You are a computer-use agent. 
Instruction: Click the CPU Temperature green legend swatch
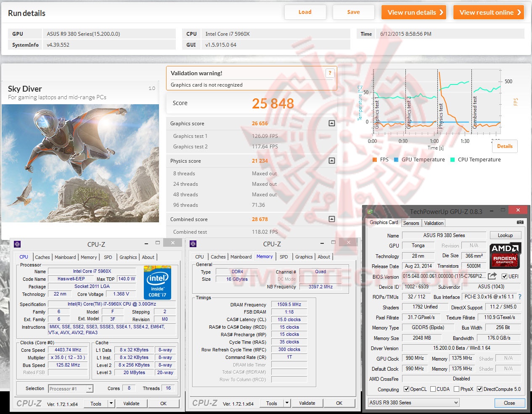[x=453, y=160]
